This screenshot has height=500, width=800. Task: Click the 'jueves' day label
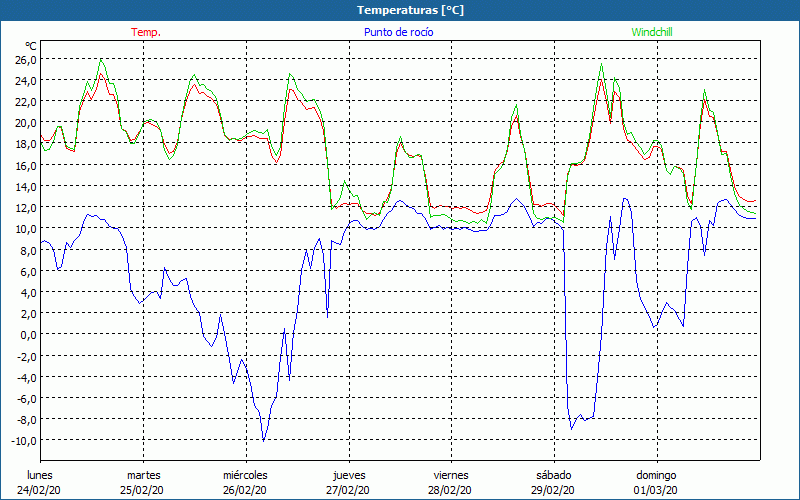(349, 475)
